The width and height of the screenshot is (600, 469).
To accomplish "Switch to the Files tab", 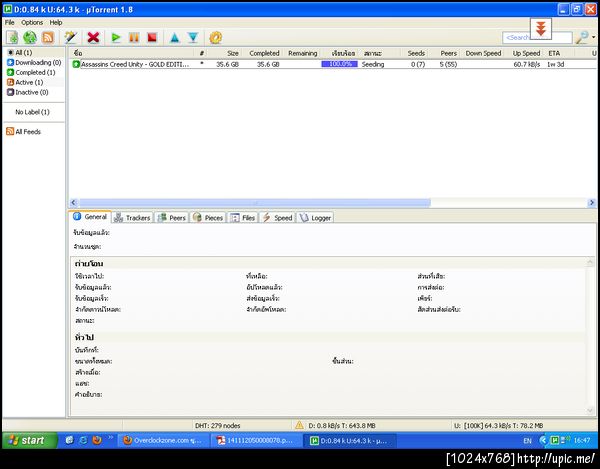I will click(x=243, y=218).
